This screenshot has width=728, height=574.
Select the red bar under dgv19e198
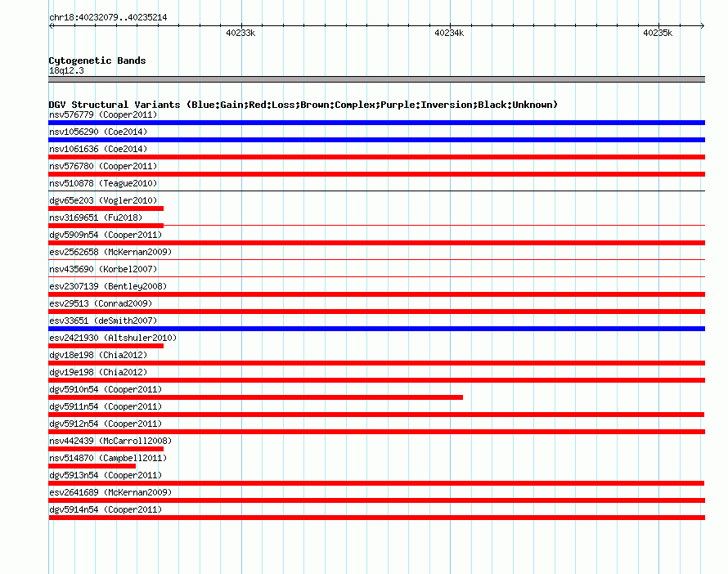click(376, 380)
